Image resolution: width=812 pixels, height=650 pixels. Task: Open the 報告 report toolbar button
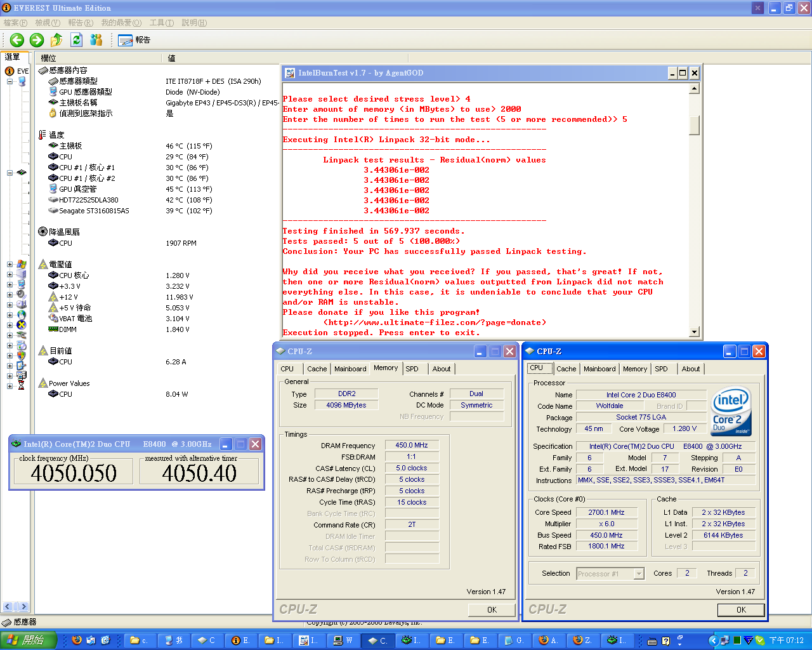coord(134,40)
